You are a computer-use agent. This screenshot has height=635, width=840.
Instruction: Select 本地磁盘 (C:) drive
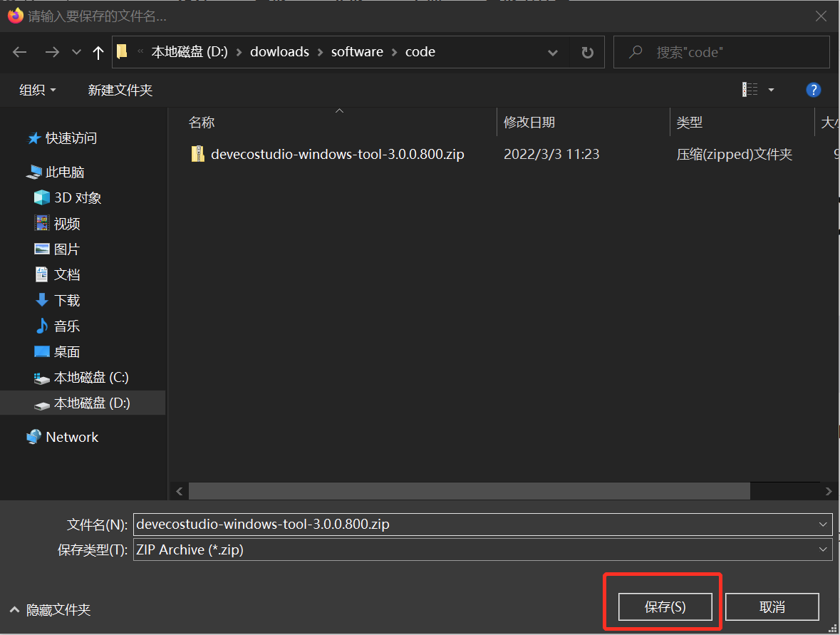81,378
